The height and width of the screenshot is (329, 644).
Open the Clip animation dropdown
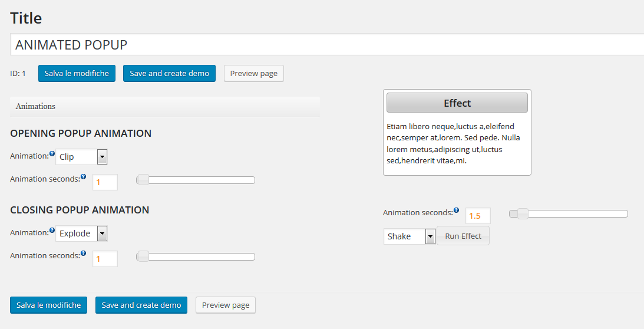(x=81, y=157)
